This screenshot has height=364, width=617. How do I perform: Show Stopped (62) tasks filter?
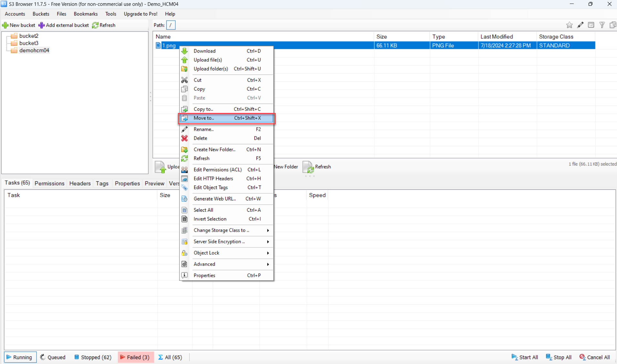tap(93, 357)
